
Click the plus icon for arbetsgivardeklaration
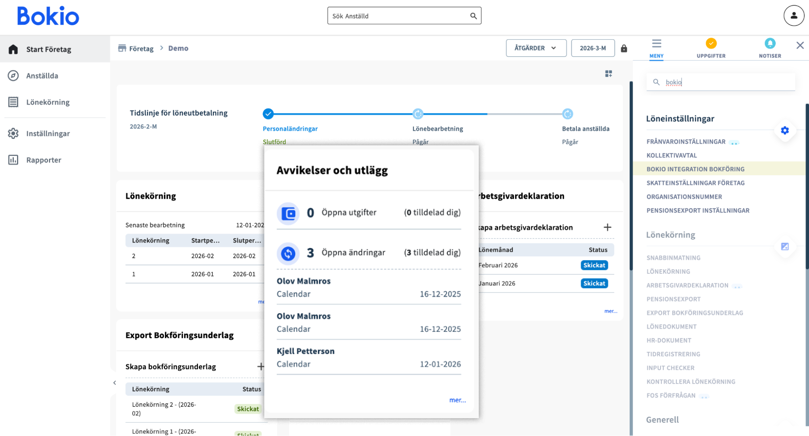click(x=607, y=228)
